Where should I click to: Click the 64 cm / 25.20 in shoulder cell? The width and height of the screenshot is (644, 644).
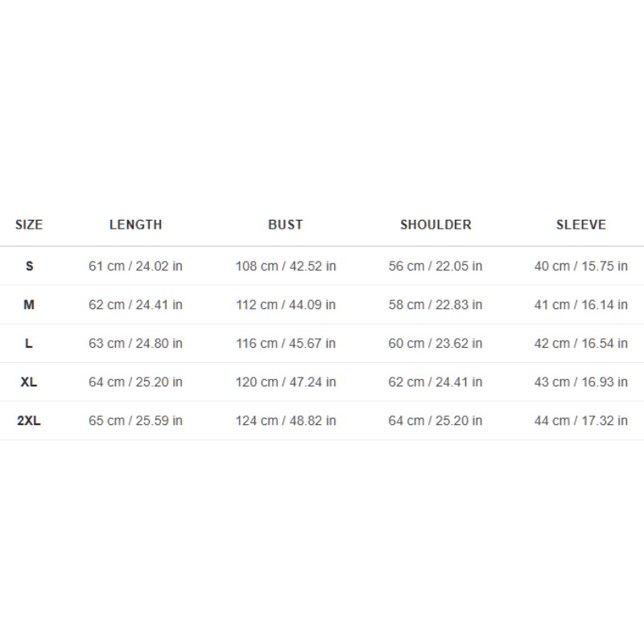pos(436,420)
